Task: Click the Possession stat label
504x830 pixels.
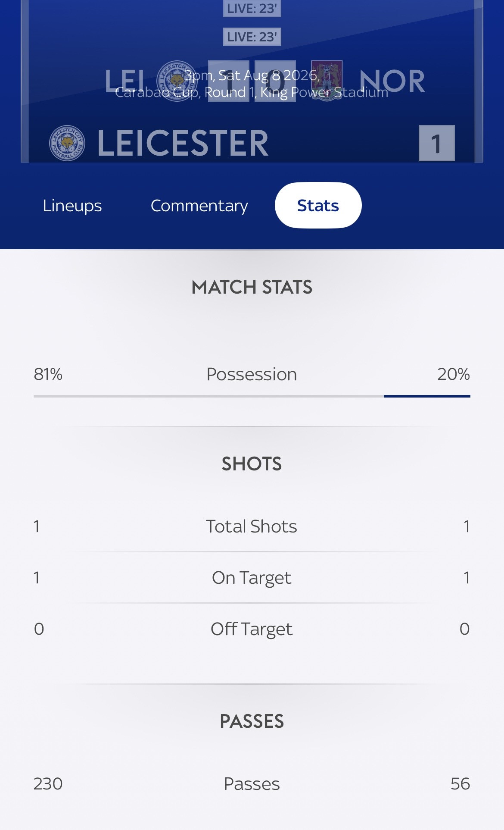Action: [x=252, y=374]
